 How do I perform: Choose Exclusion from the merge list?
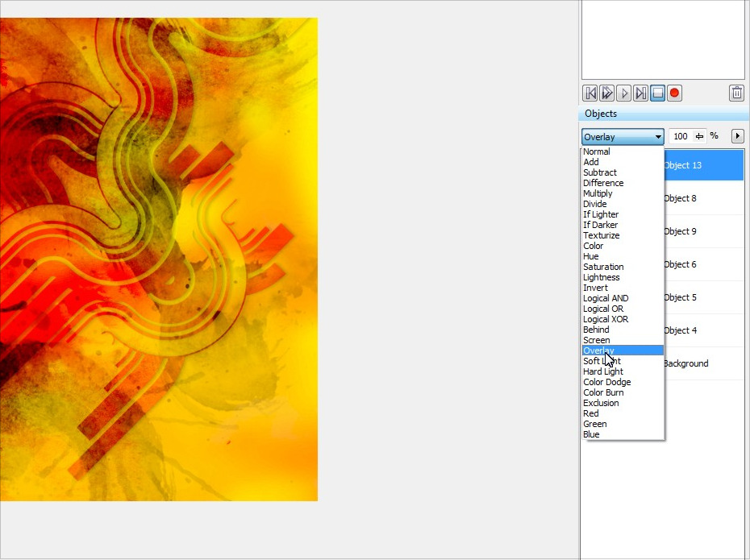point(601,403)
